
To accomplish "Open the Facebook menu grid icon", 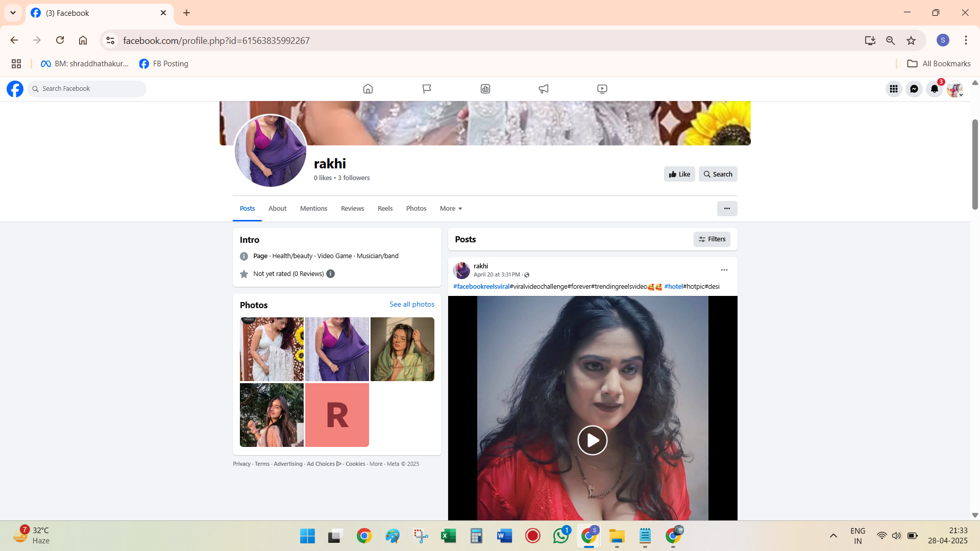I will click(x=894, y=89).
